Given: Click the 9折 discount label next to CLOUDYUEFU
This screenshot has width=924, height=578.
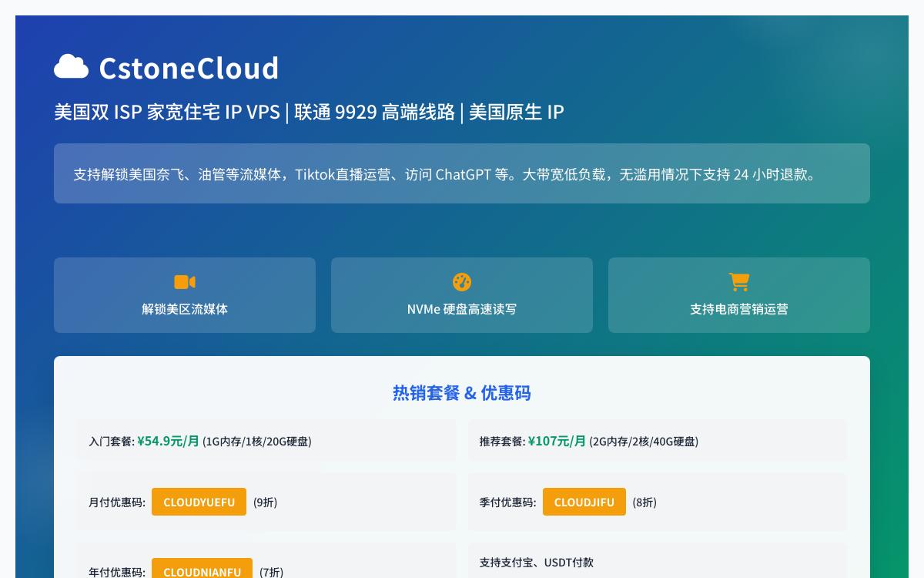Looking at the screenshot, I should (x=264, y=502).
